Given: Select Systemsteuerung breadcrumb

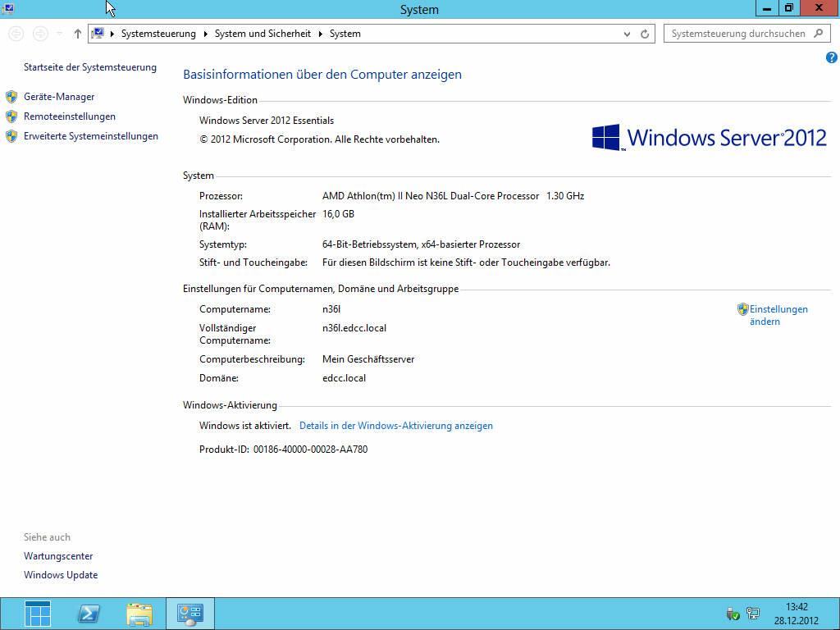Looking at the screenshot, I should pyautogui.click(x=158, y=33).
